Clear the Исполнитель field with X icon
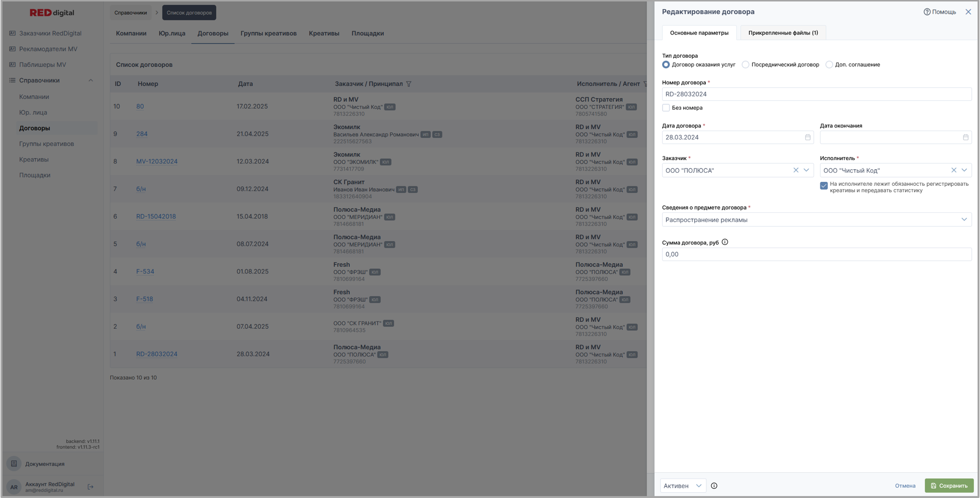The image size is (980, 498). coord(954,170)
